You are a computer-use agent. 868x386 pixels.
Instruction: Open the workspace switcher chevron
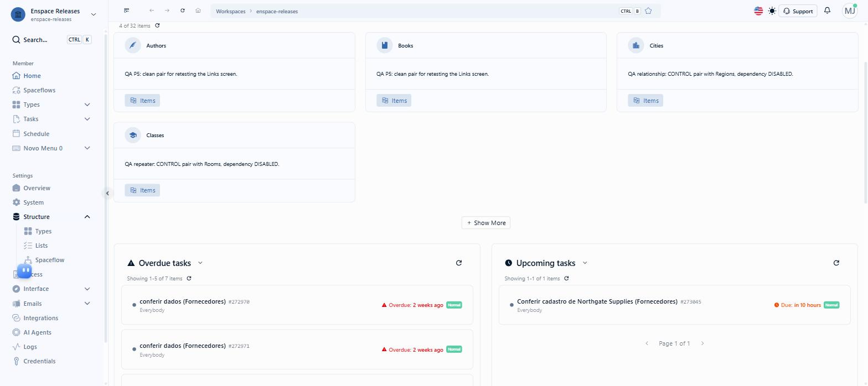click(93, 14)
